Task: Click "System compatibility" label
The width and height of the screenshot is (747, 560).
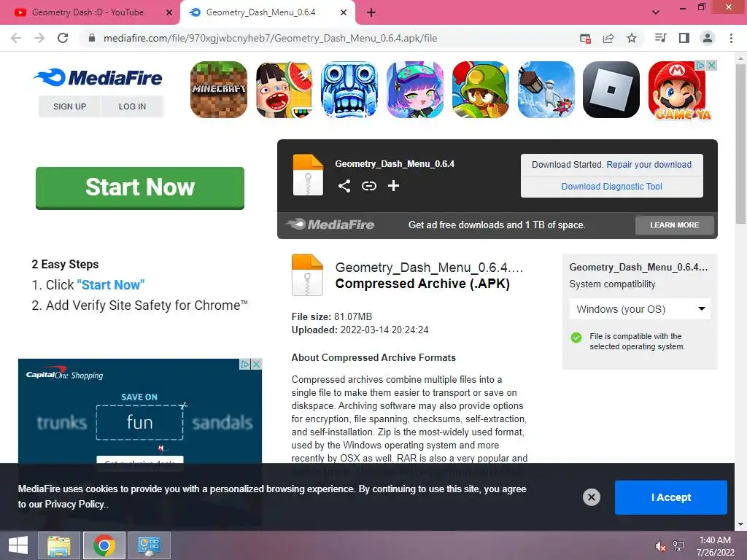Action: [612, 284]
